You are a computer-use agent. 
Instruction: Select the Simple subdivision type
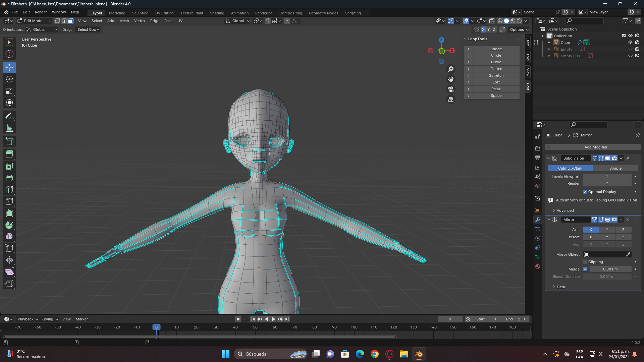coord(615,168)
